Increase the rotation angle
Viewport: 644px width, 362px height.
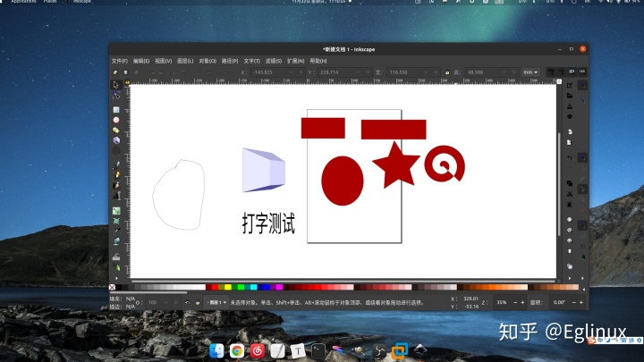tap(581, 302)
